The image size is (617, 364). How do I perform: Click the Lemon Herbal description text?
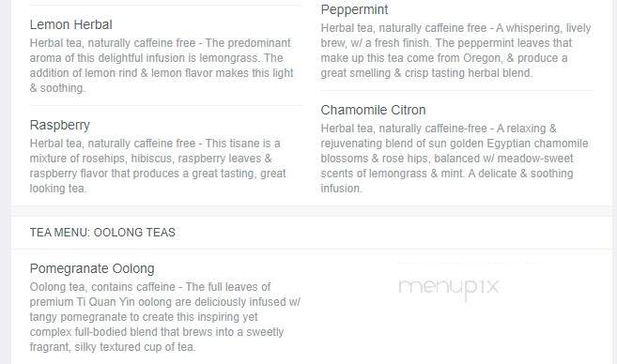click(x=162, y=66)
